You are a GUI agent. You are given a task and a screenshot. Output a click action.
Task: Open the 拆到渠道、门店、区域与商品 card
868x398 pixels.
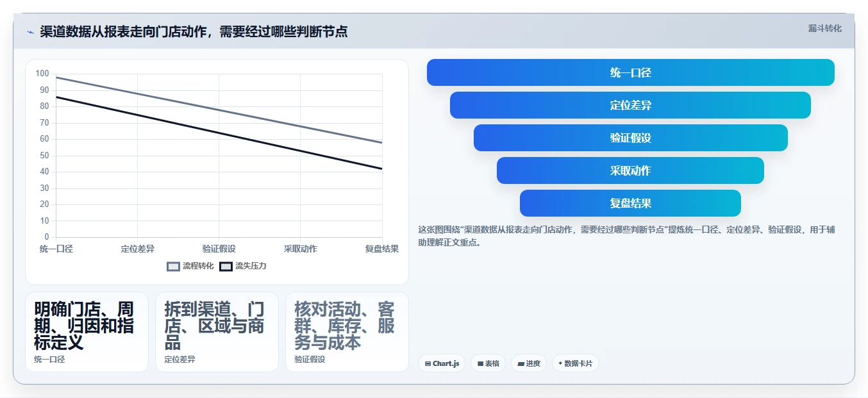pos(217,332)
